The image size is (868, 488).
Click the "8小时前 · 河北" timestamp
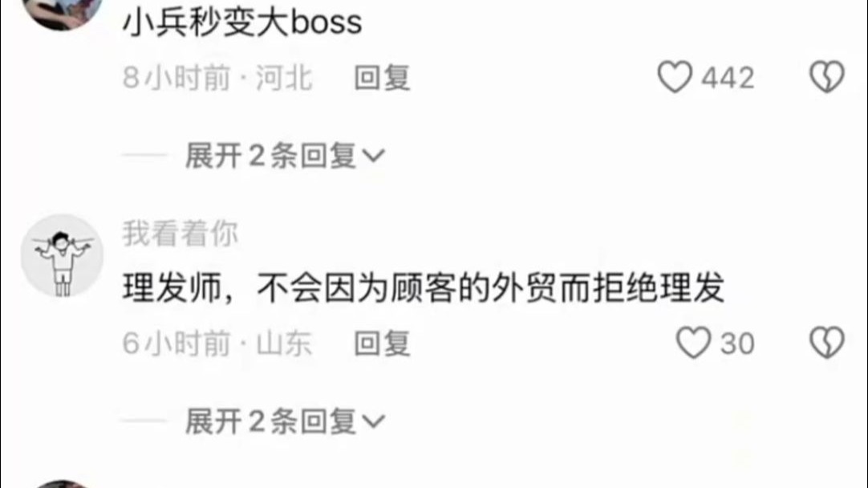(217, 78)
